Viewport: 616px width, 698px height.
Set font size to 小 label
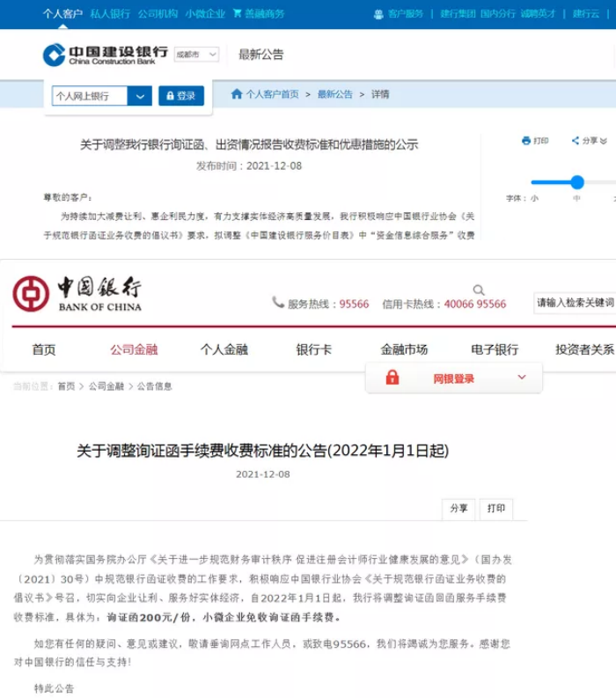534,198
